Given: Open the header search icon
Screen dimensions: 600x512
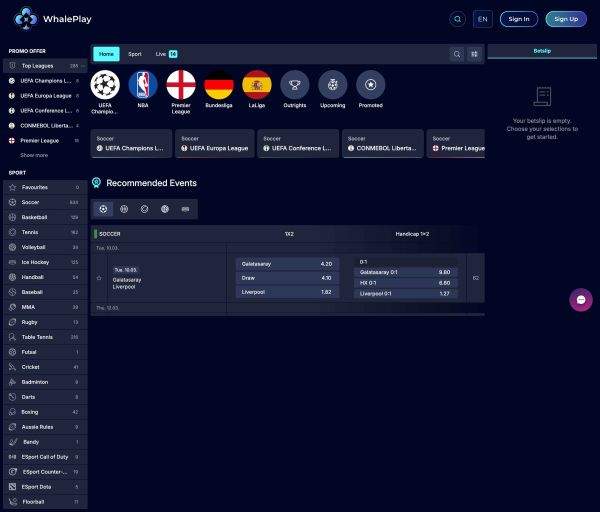Looking at the screenshot, I should [x=457, y=19].
